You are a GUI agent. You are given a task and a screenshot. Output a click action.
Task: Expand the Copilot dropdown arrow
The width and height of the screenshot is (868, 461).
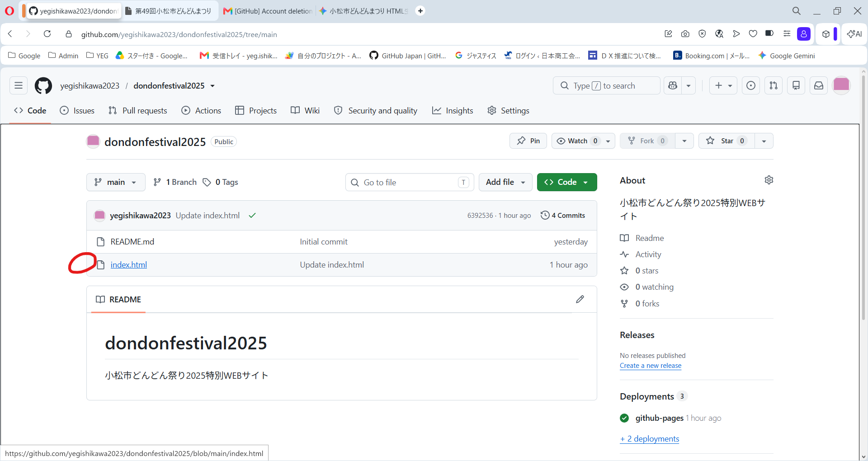coord(689,85)
